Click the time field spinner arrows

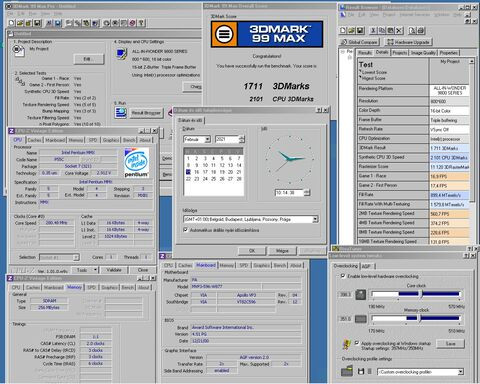[307, 193]
